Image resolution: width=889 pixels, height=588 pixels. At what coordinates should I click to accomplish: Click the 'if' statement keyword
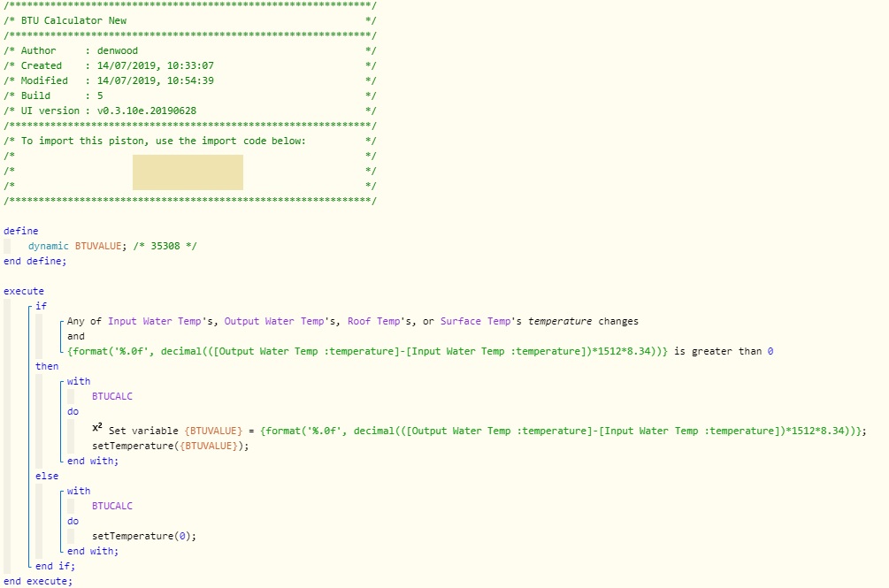(42, 306)
